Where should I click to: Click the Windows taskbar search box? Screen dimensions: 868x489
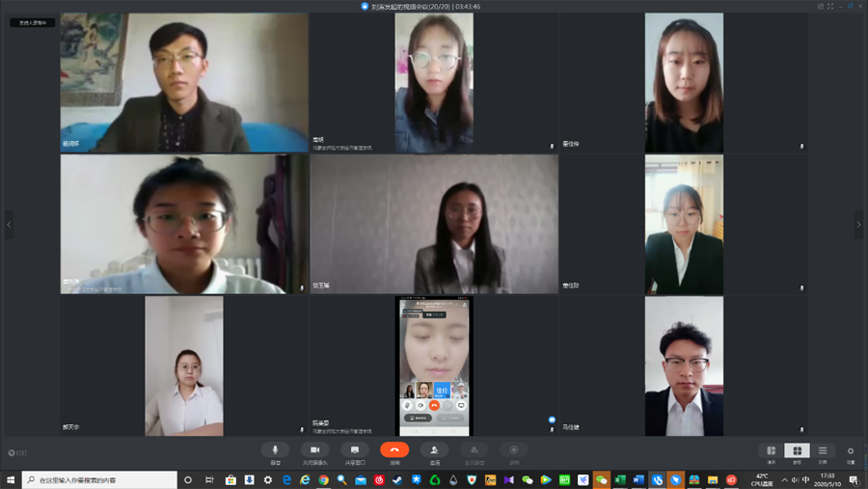point(100,479)
